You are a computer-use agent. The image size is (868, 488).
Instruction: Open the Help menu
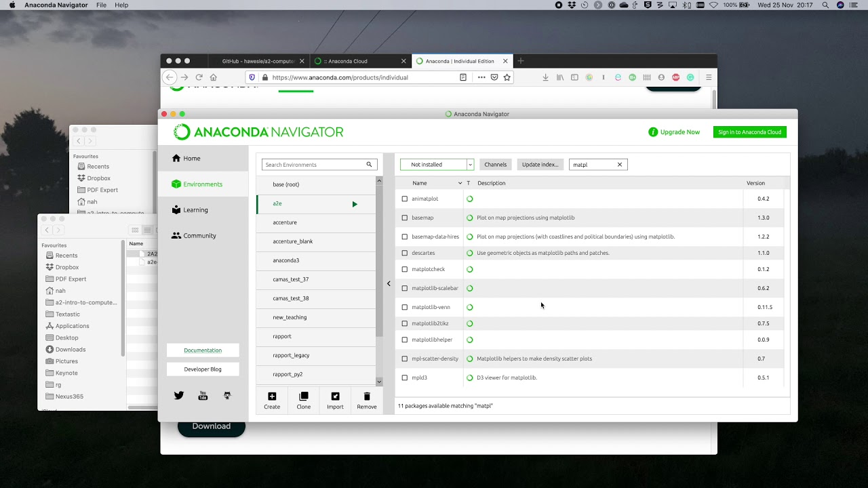tap(121, 5)
